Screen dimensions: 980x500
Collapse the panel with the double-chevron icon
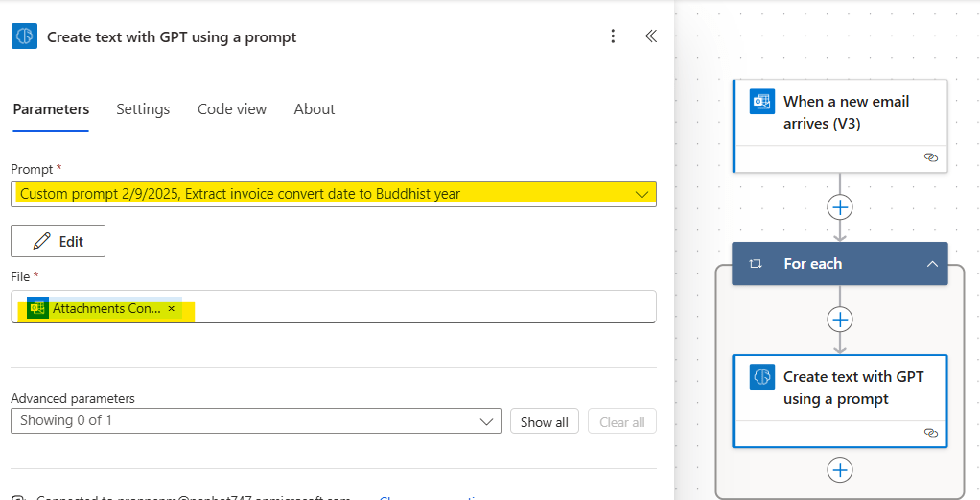point(651,36)
